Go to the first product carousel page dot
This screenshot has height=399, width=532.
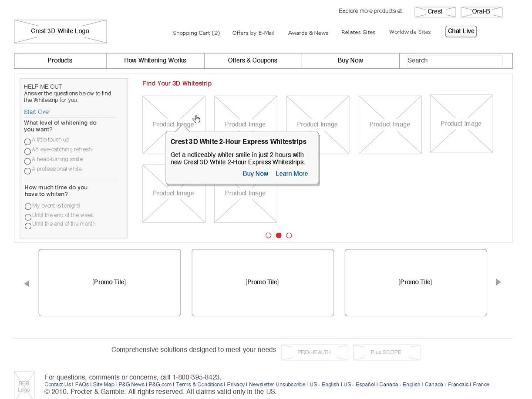[268, 235]
